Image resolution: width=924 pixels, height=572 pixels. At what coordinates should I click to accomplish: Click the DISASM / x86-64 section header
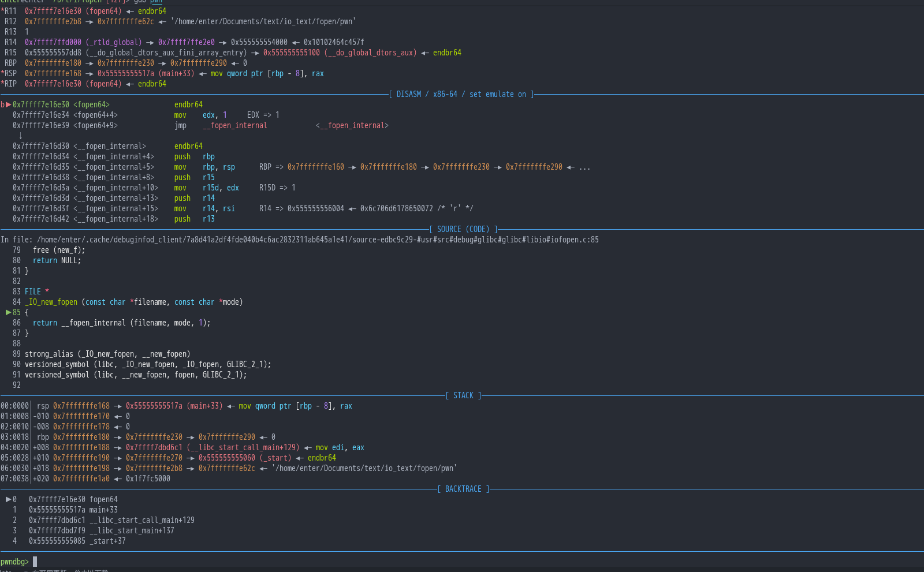point(461,94)
